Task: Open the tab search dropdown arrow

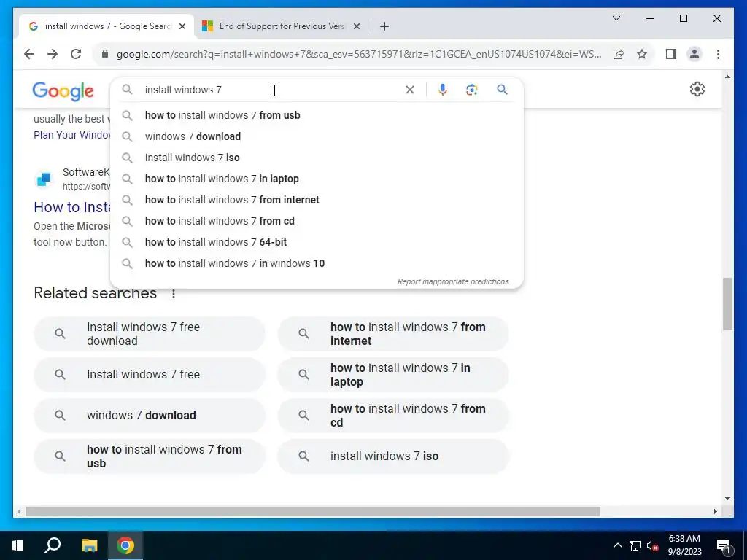Action: pyautogui.click(x=616, y=18)
